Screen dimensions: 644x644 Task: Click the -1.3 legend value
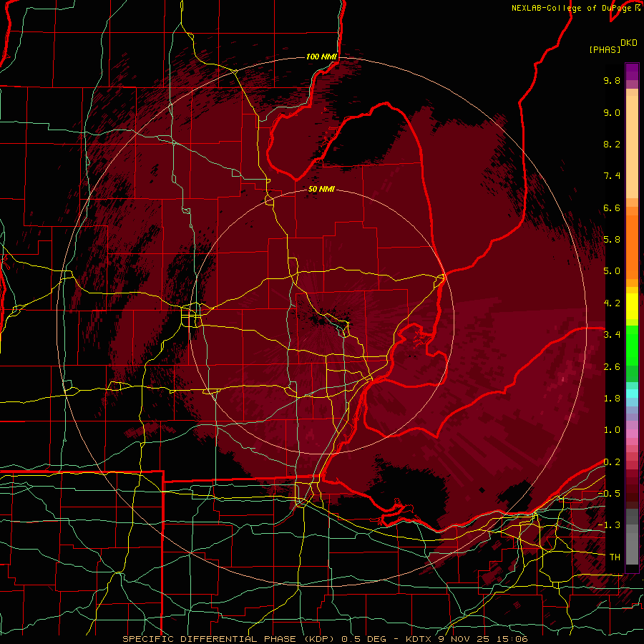[609, 525]
